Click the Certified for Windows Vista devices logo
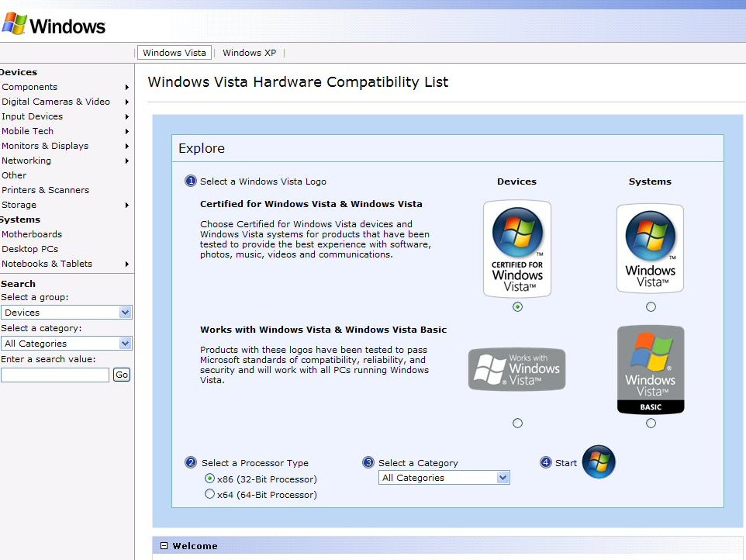The image size is (746, 560). point(516,247)
